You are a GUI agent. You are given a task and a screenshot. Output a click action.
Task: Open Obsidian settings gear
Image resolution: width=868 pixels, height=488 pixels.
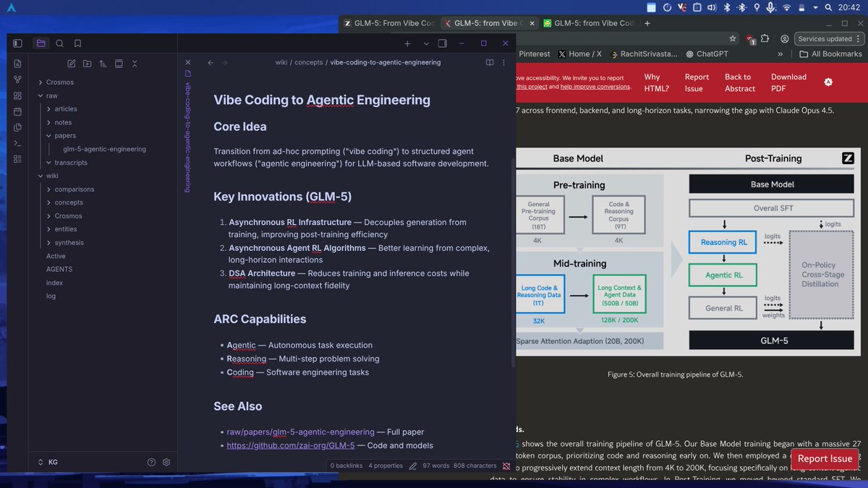[166, 462]
